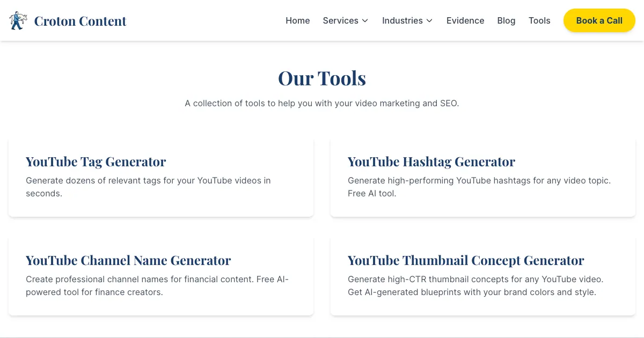
Task: Open the Industries menu
Action: pyautogui.click(x=407, y=20)
